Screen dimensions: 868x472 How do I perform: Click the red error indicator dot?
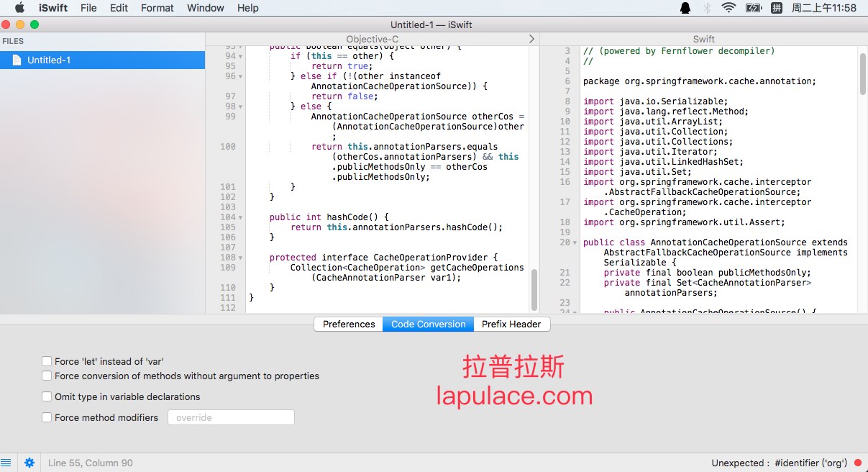(x=858, y=463)
